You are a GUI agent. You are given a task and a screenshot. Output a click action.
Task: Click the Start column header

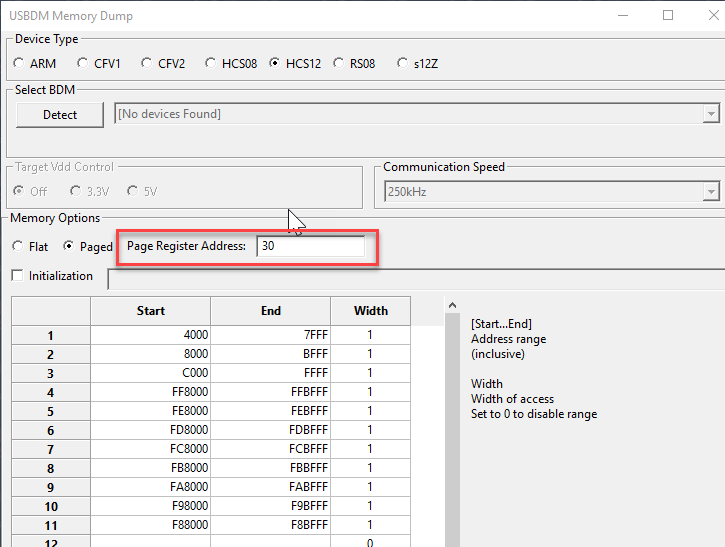[151, 311]
